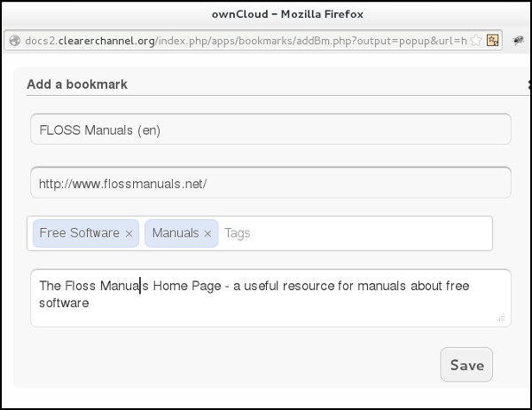Image resolution: width=532 pixels, height=410 pixels.
Task: Remove the Free Software tag
Action: [x=129, y=233]
